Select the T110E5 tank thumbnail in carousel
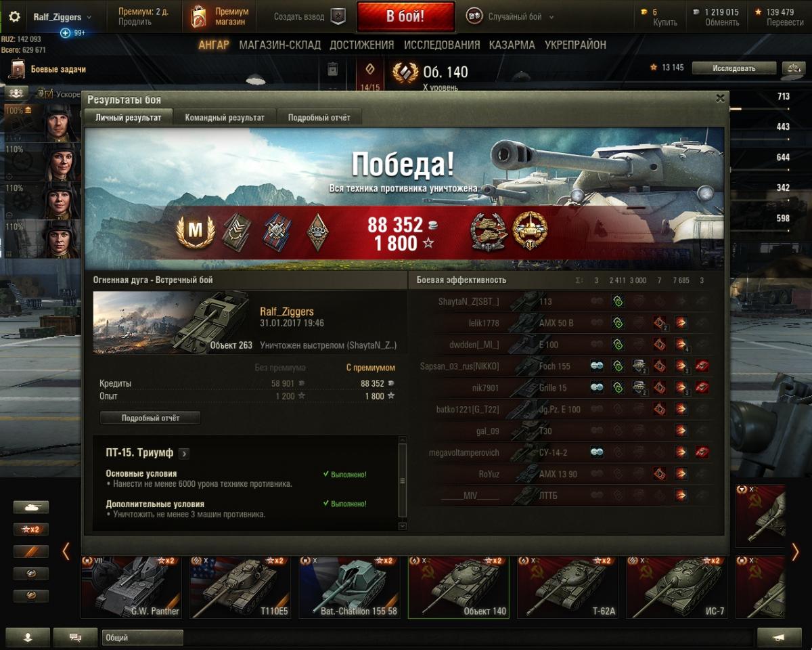The width and height of the screenshot is (812, 650). click(x=240, y=587)
